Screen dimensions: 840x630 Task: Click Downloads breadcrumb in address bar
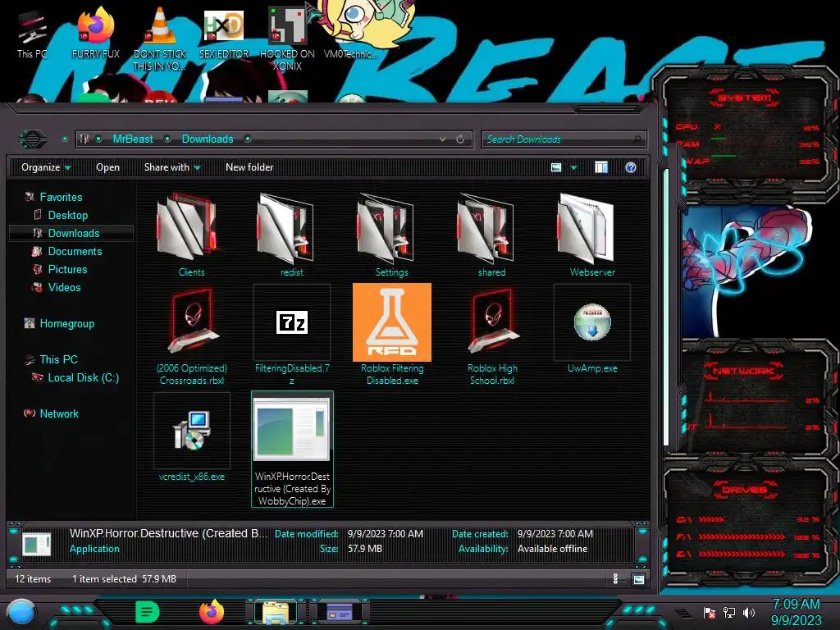(208, 139)
